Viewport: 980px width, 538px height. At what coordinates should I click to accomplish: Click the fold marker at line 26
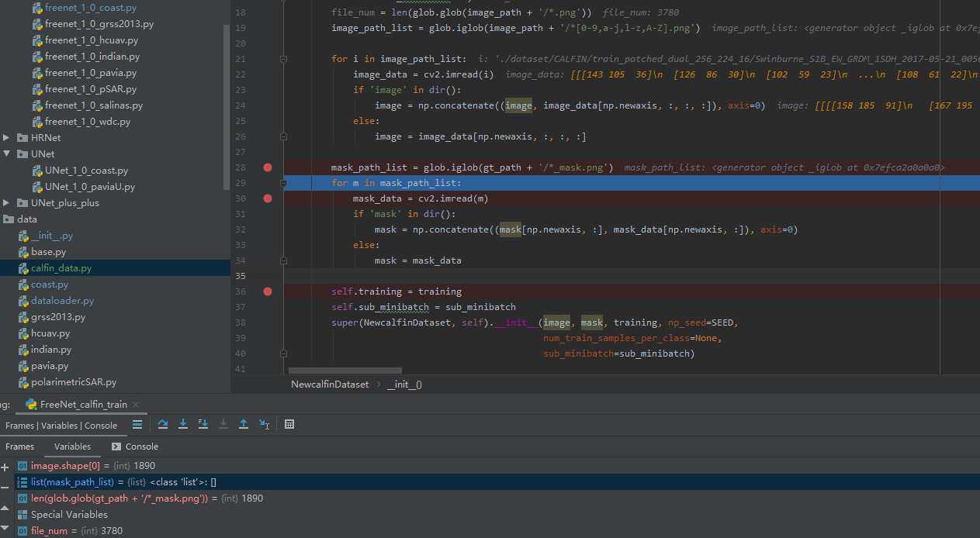coord(284,136)
